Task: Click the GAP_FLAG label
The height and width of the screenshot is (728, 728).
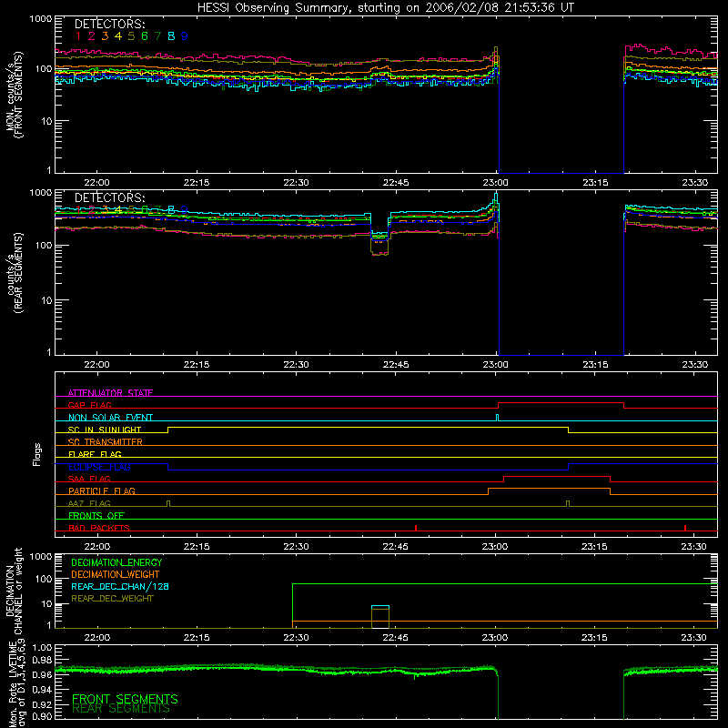Action: click(89, 405)
